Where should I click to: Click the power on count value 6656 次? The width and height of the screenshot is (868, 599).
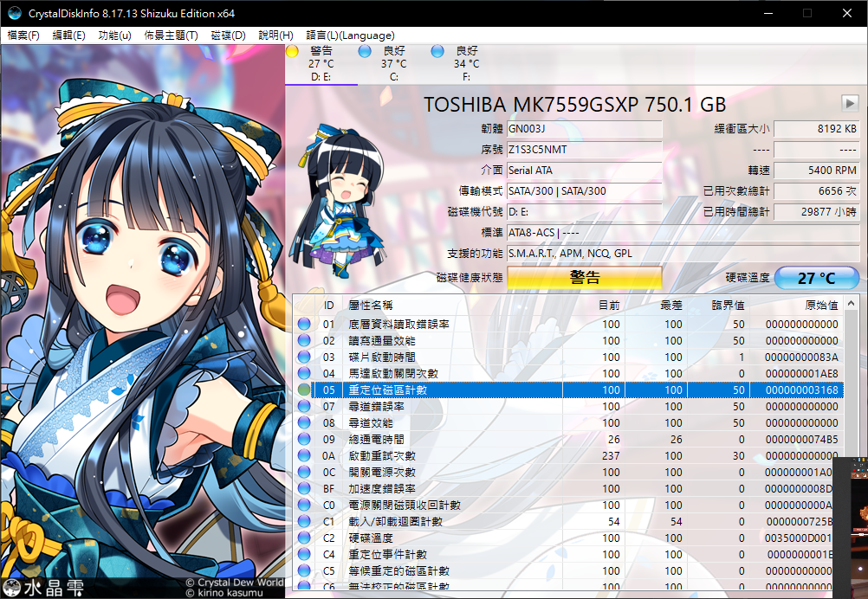click(817, 191)
